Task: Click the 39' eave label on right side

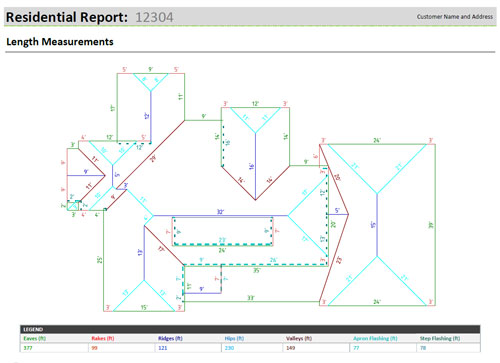Action: point(431,225)
